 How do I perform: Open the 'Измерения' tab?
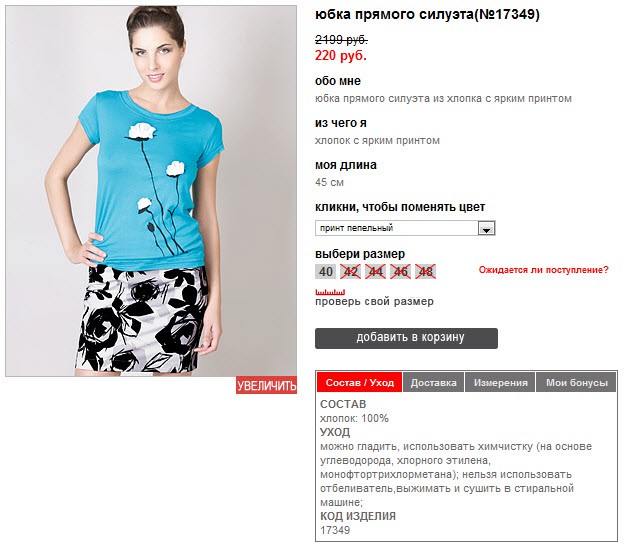tap(500, 382)
